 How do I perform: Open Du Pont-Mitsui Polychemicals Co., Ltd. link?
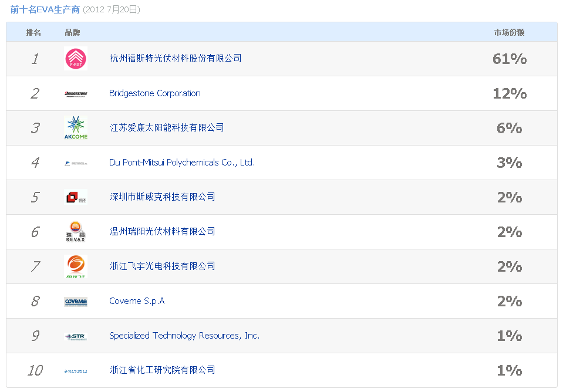tap(182, 163)
